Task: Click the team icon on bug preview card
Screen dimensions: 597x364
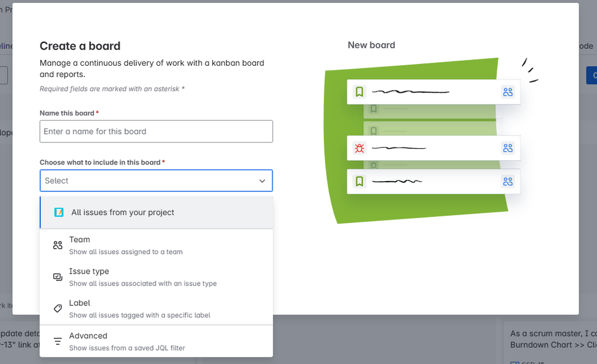Action: pyautogui.click(x=508, y=148)
